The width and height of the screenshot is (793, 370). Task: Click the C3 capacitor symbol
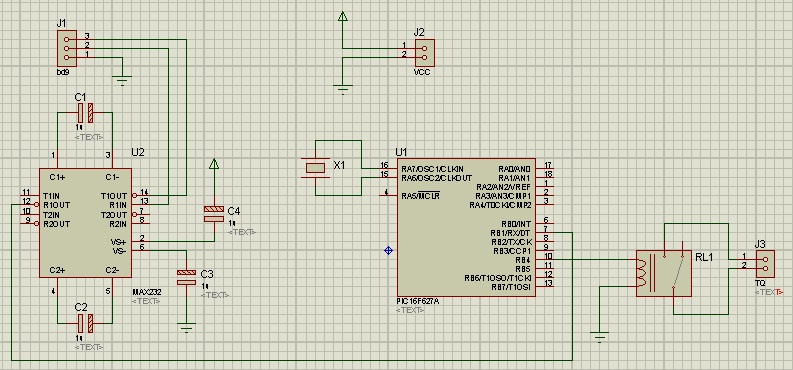(187, 278)
